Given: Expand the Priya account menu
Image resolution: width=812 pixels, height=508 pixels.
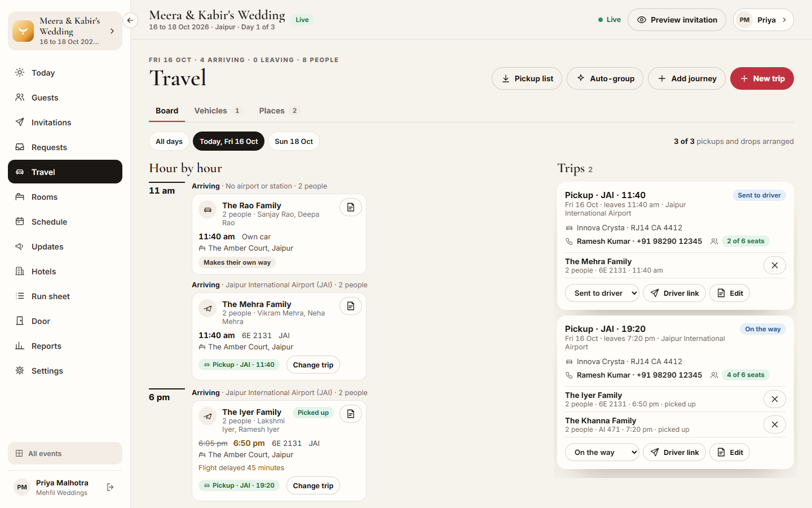Looking at the screenshot, I should 764,20.
